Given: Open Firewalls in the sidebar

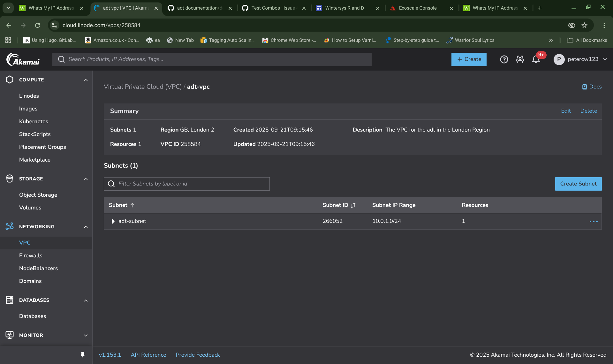Looking at the screenshot, I should [x=31, y=255].
